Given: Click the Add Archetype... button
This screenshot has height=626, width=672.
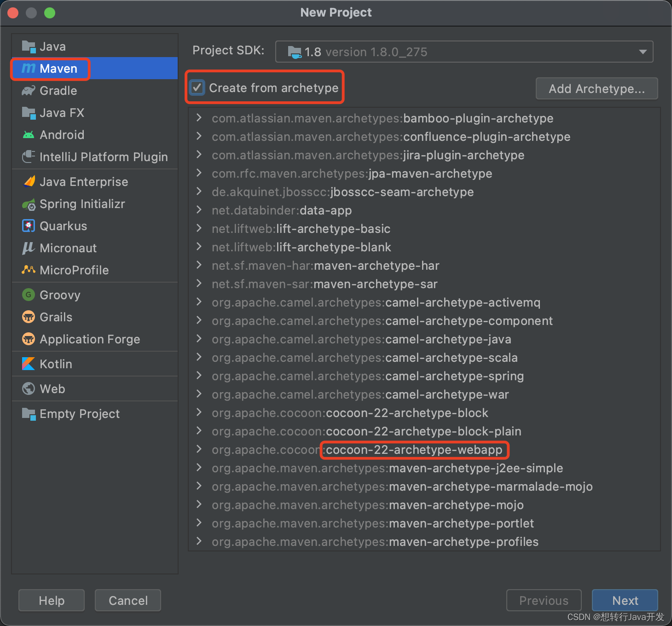Looking at the screenshot, I should (x=597, y=88).
